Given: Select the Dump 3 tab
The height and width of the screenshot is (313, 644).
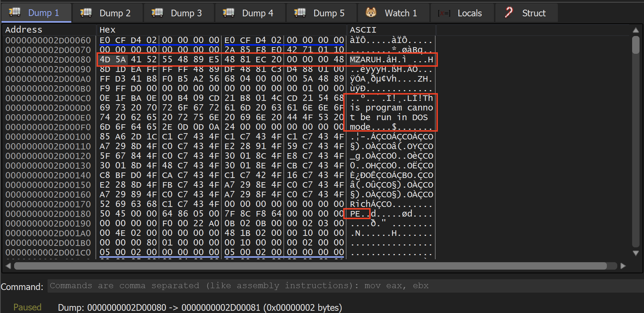Looking at the screenshot, I should tap(179, 13).
